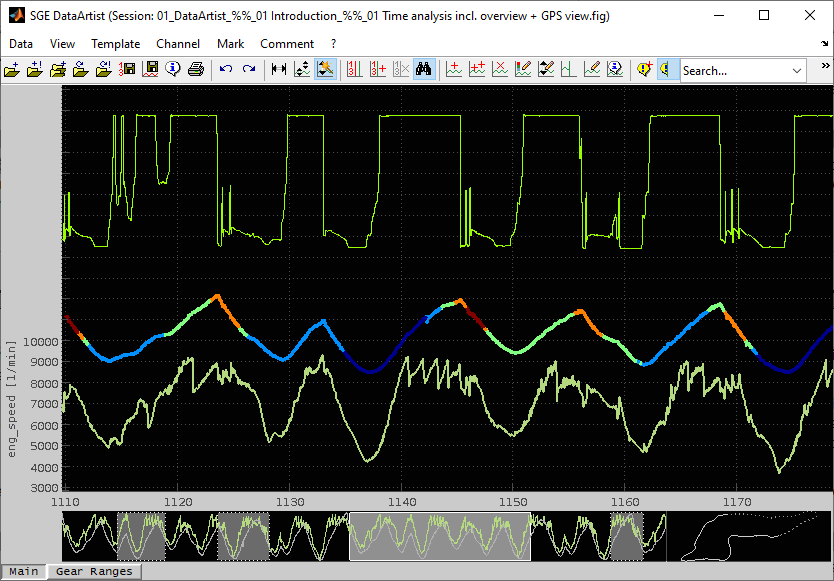Click the eng_speed axis label
The width and height of the screenshot is (834, 581).
[x=12, y=399]
